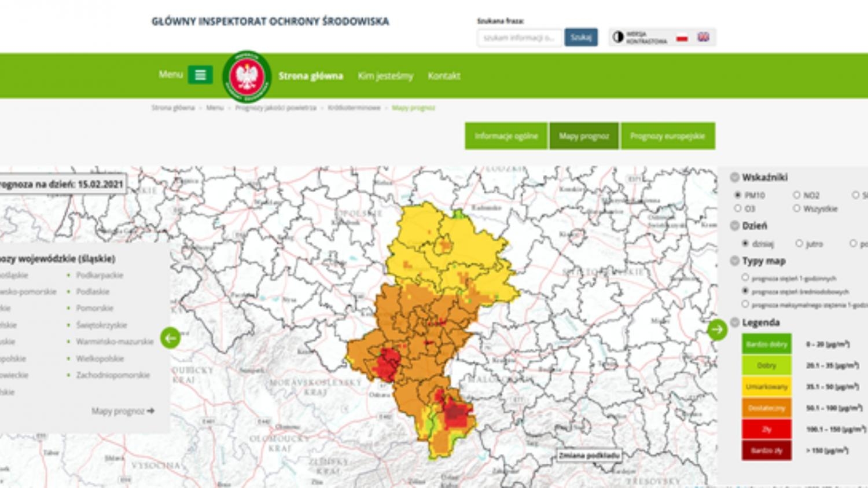Choose the jutro day option
The image size is (868, 488).
coord(799,244)
